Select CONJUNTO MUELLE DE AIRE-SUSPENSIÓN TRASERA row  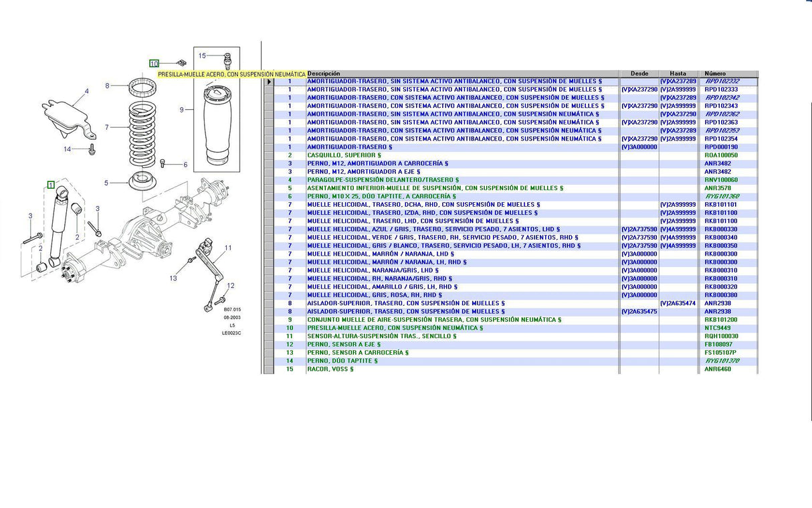pos(511,320)
